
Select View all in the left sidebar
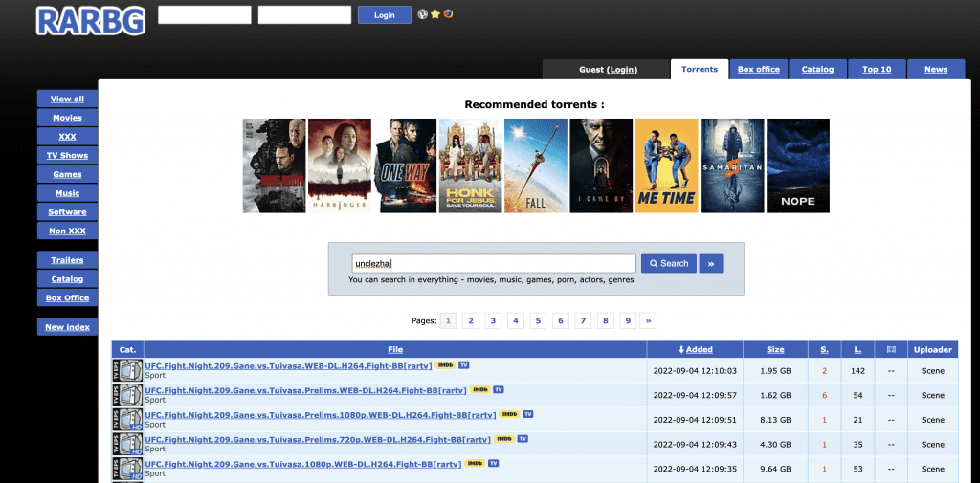[x=67, y=99]
